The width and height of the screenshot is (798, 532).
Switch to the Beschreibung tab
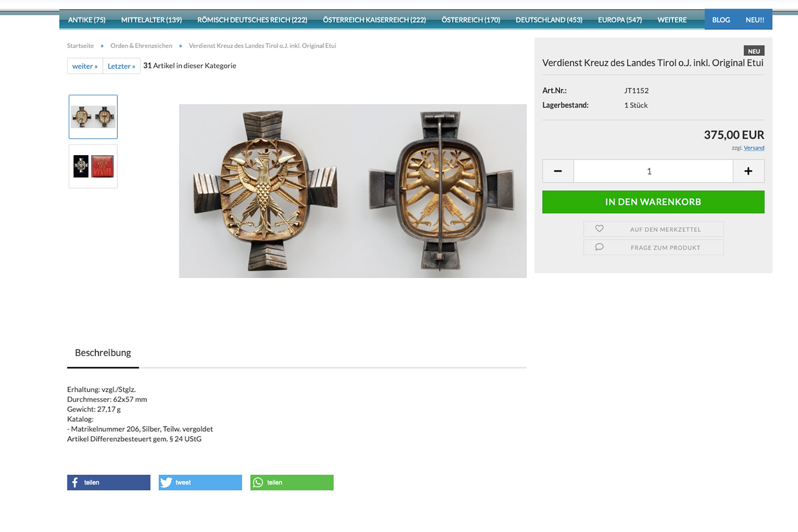pyautogui.click(x=103, y=353)
